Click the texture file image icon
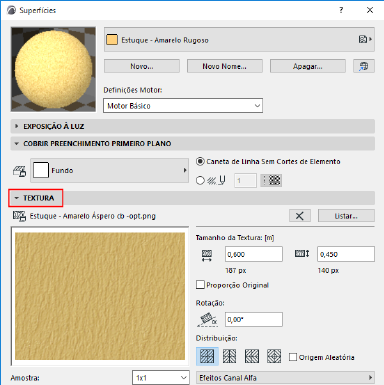 [x=19, y=216]
